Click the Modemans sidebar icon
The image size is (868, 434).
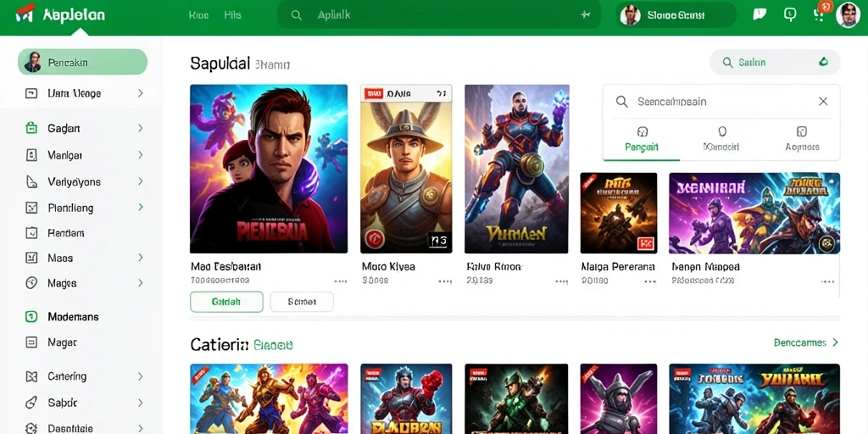coord(31,317)
